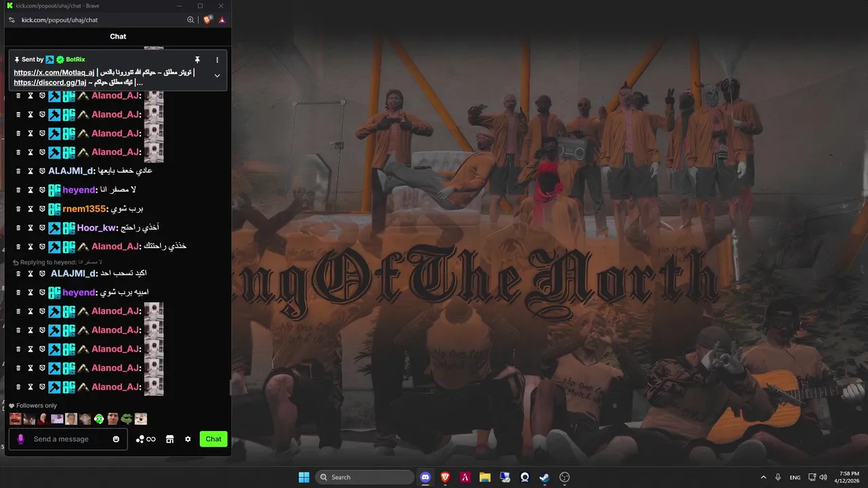868x488 pixels.
Task: Click the green Chat send button
Action: pos(214,439)
